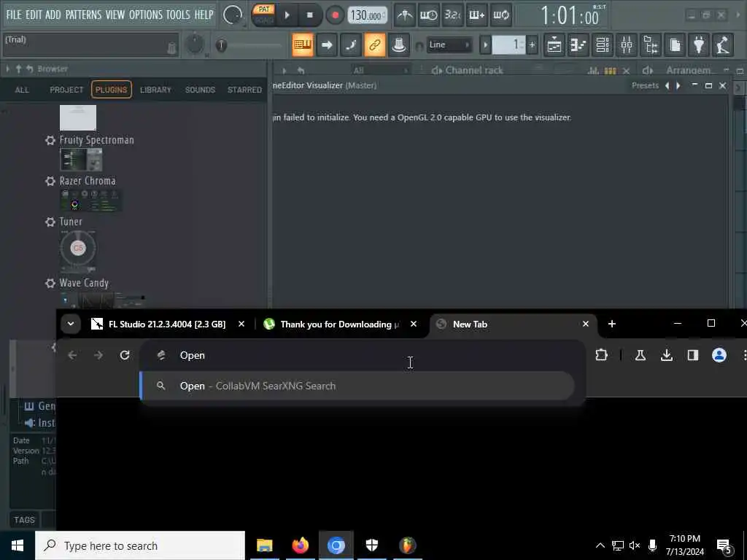Open the Browser panel menu arrow

[7, 69]
